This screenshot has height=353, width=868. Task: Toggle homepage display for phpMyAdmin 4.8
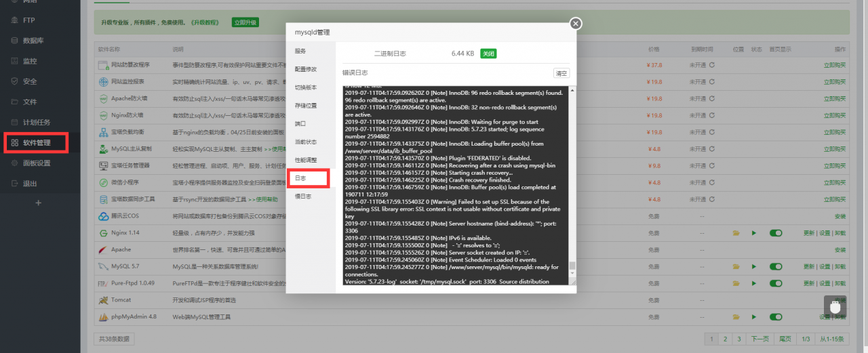[776, 316]
